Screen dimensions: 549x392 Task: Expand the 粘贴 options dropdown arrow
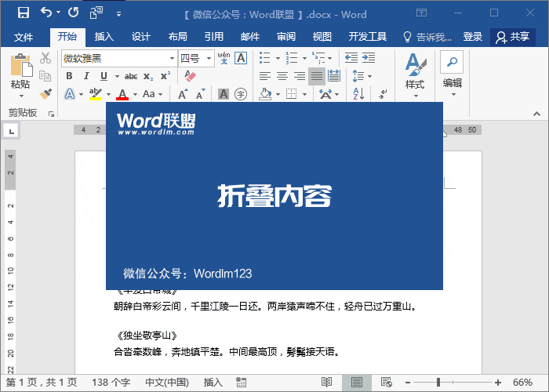point(21,96)
